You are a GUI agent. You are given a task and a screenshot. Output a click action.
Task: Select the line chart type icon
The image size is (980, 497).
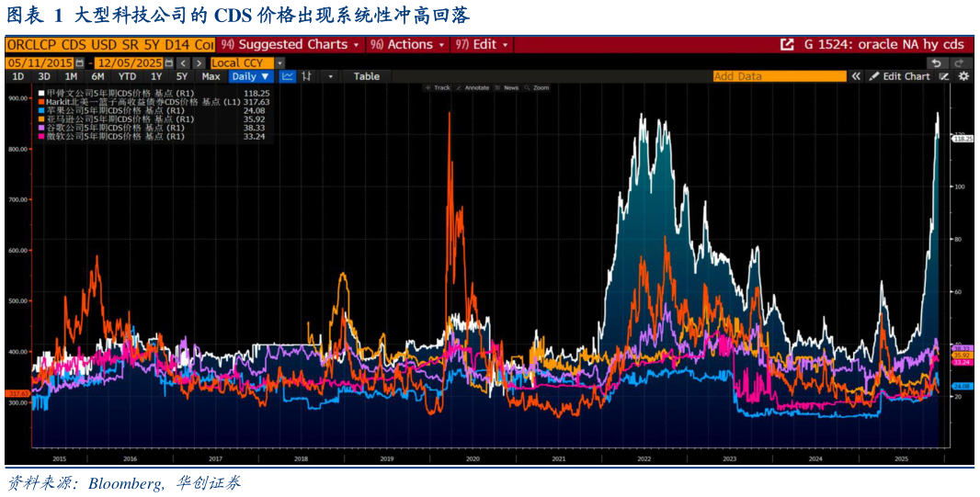click(x=288, y=76)
